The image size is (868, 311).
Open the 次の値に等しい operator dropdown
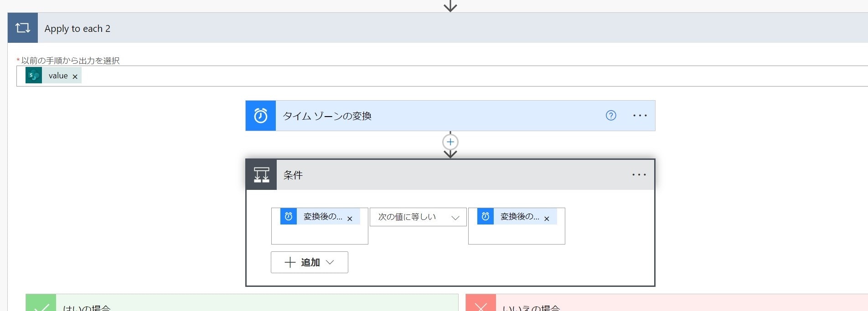click(418, 217)
